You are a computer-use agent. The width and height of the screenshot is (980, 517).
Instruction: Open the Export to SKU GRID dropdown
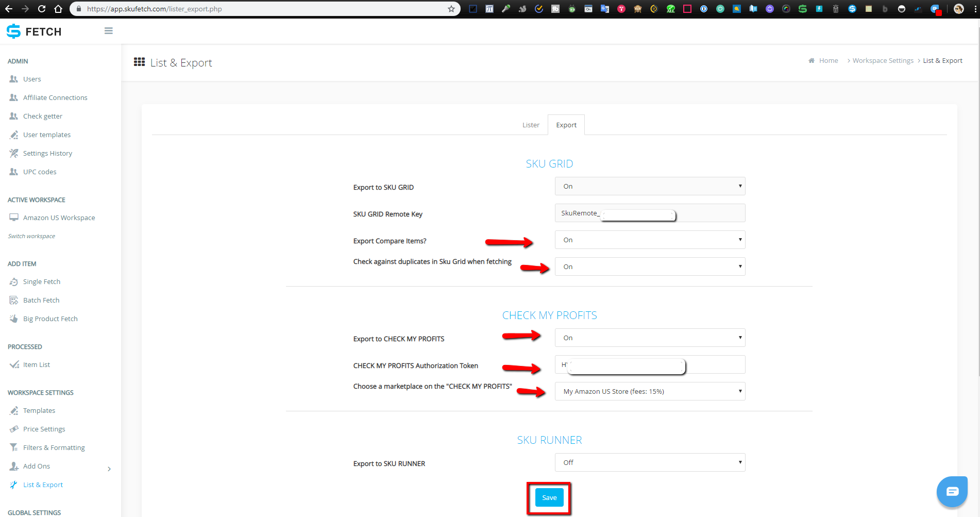650,186
